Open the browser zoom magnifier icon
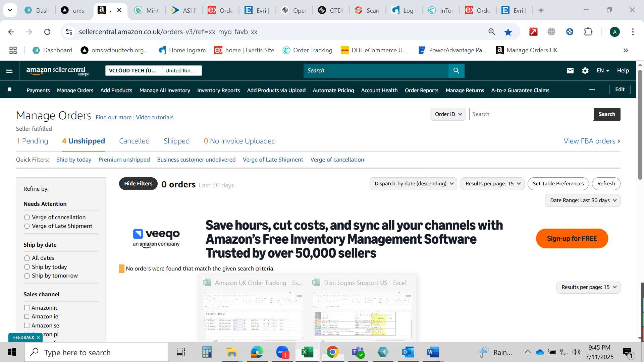644x362 pixels. point(492,32)
